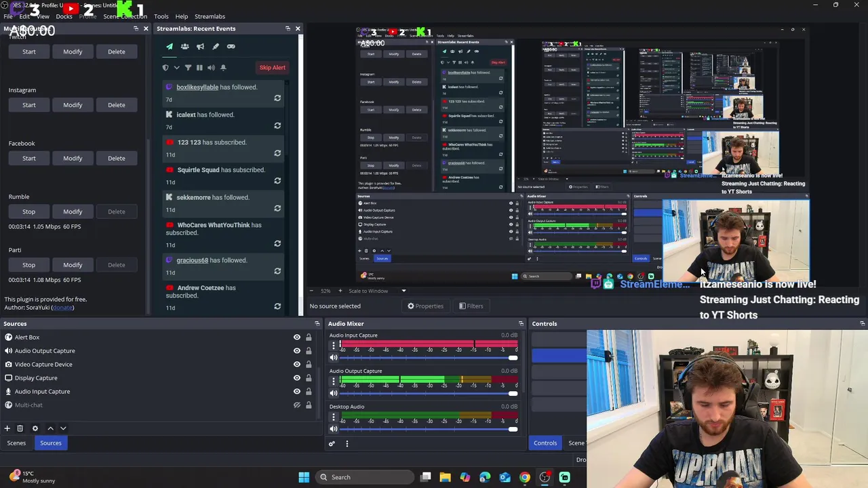Pop out the Audio Mixer dock
Viewport: 868px width, 488px height.
click(x=521, y=324)
